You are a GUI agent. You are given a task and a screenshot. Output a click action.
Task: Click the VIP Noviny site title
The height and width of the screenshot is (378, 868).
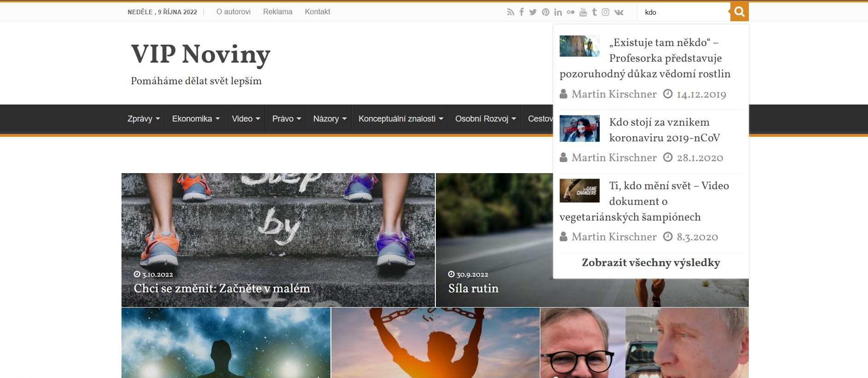click(201, 54)
